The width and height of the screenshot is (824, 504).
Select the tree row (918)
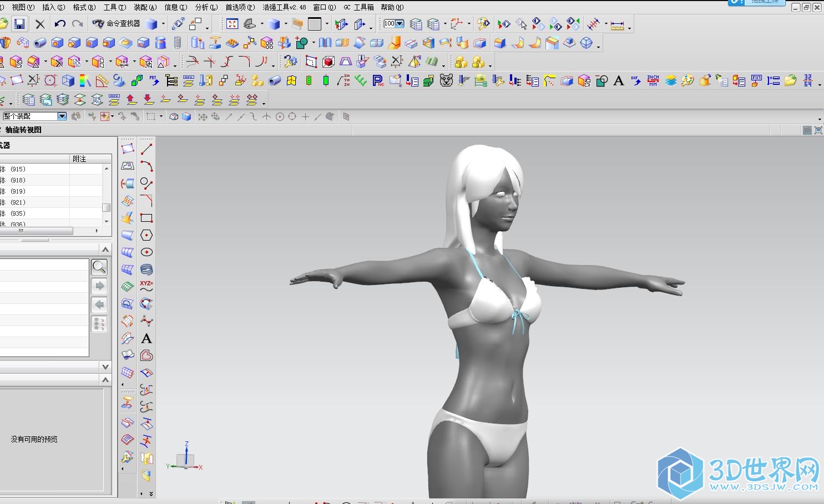pos(51,180)
